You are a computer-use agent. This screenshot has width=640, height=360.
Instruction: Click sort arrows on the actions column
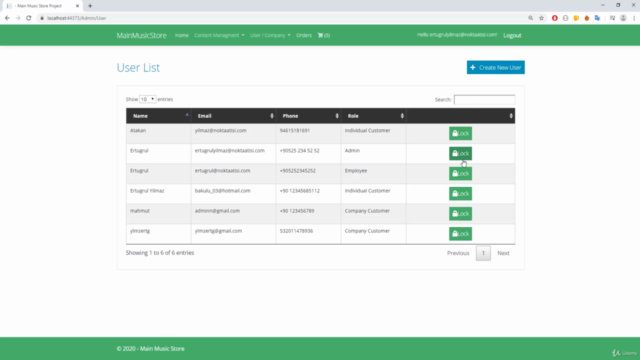tap(511, 116)
